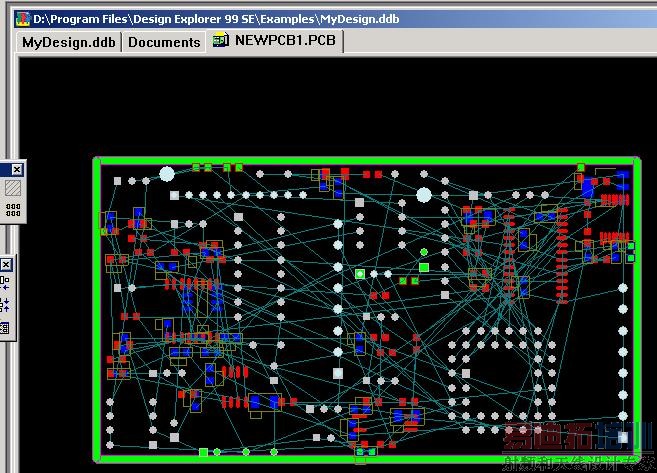Screen dimensions: 657x473
Task: Select the paste array dots tool
Action: tap(13, 210)
